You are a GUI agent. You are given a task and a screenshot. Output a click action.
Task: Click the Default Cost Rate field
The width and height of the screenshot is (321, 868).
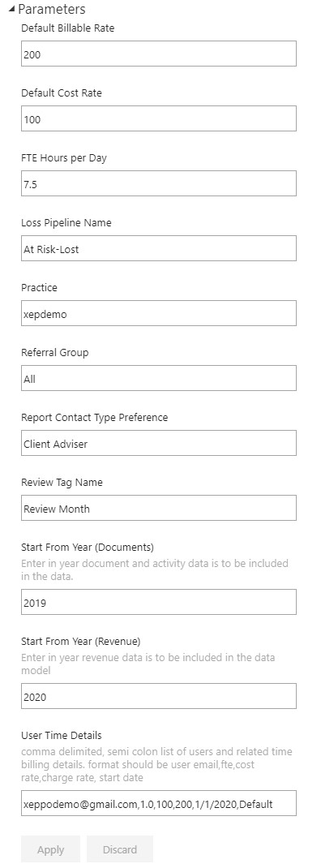159,118
